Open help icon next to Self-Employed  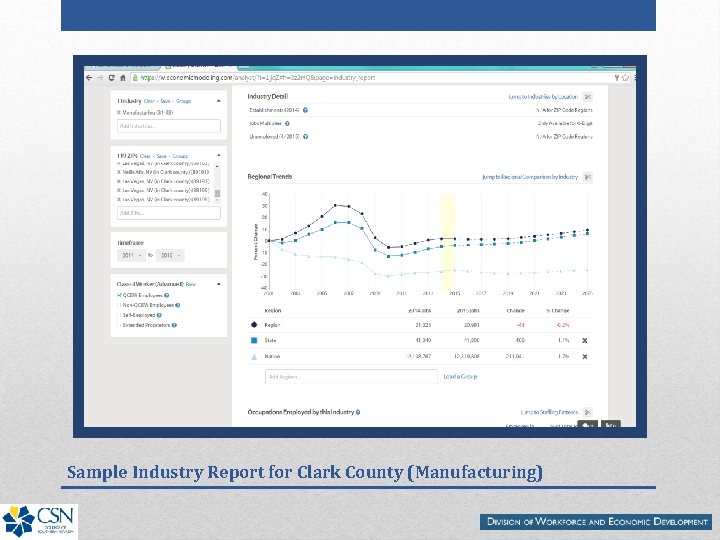(159, 315)
